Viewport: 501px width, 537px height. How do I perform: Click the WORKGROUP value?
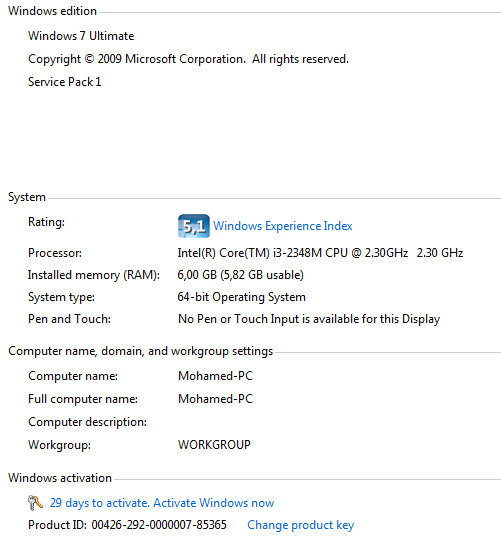pyautogui.click(x=214, y=445)
